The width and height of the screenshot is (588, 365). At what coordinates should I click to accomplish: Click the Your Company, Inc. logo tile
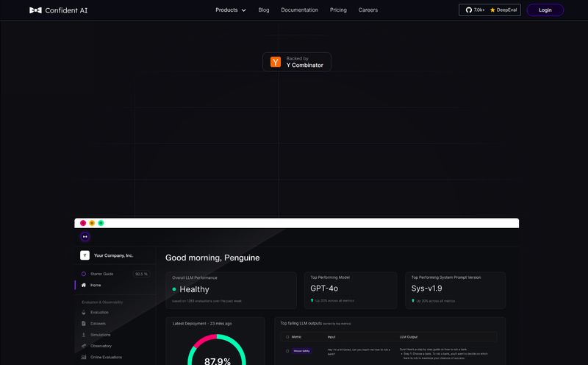tap(85, 255)
